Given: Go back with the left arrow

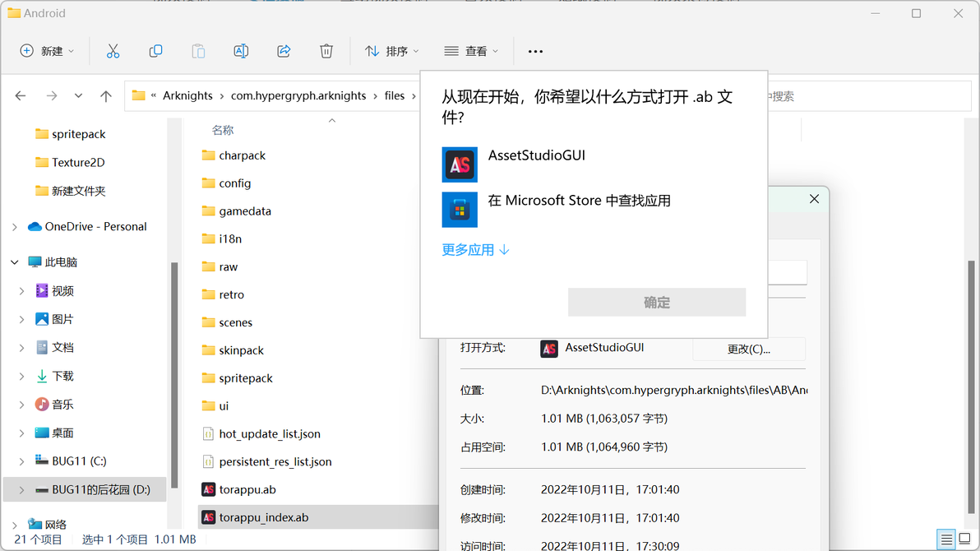Looking at the screenshot, I should point(21,95).
